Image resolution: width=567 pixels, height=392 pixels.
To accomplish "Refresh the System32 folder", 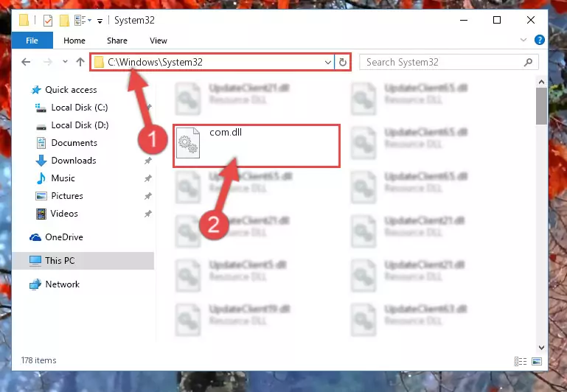I will pyautogui.click(x=342, y=63).
